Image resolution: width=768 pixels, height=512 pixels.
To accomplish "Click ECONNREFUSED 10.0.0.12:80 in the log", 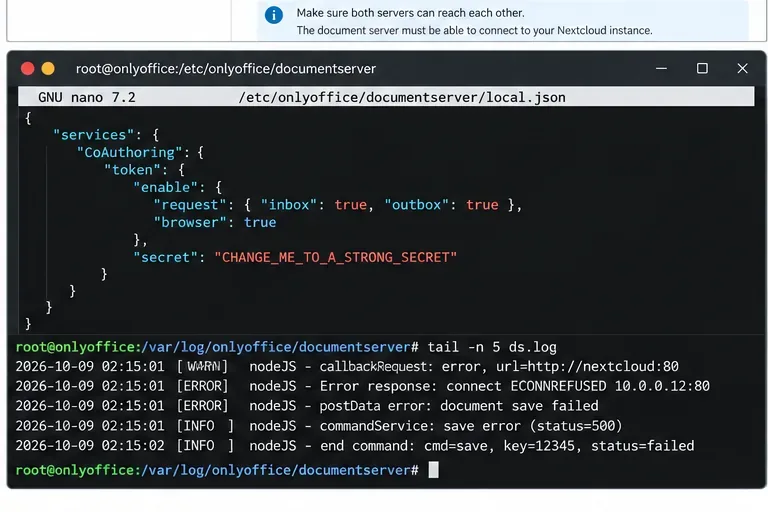I will tap(610, 386).
